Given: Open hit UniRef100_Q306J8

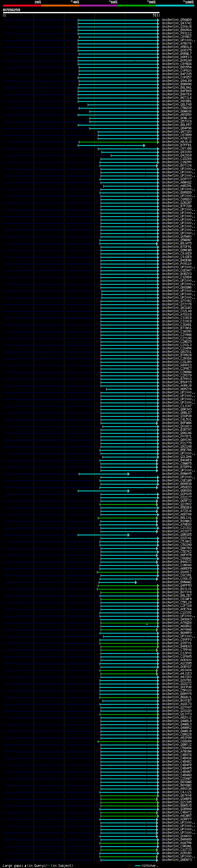Looking at the screenshot, I should (177, 26).
